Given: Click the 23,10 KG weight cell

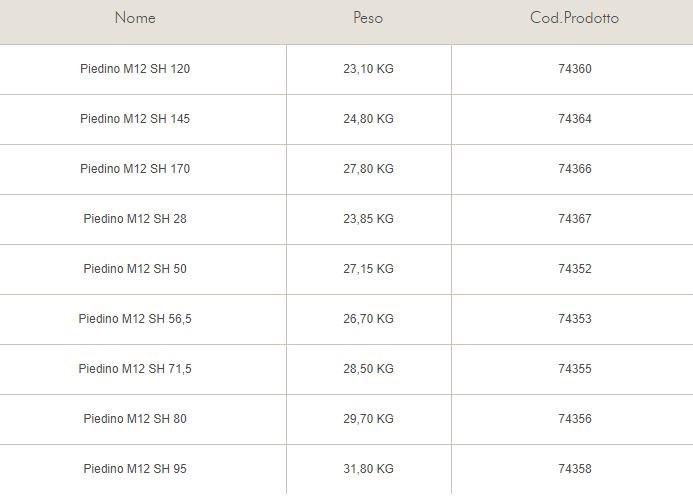Looking at the screenshot, I should [x=368, y=69].
